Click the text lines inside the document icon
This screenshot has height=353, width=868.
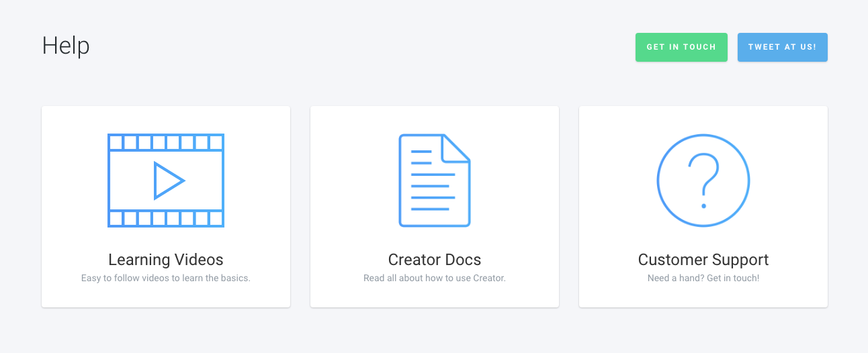pyautogui.click(x=433, y=185)
